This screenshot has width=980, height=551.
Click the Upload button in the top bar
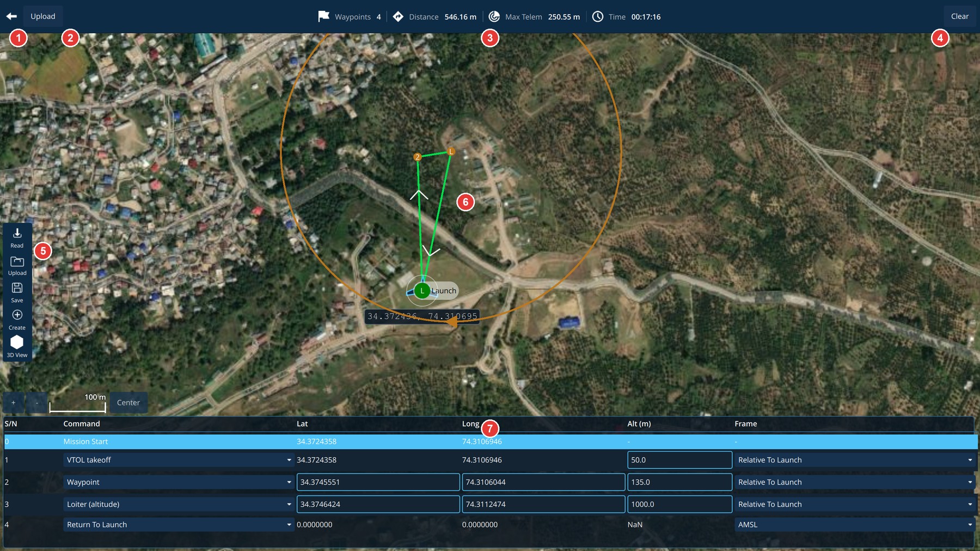[x=43, y=16]
